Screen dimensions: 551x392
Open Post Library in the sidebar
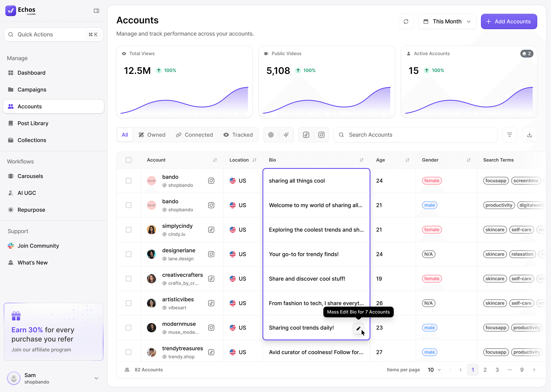(x=54, y=123)
